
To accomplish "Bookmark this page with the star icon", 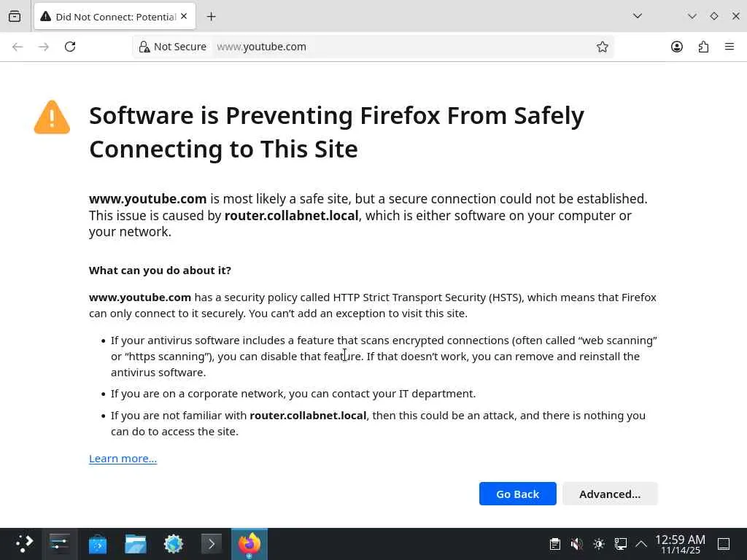I will pyautogui.click(x=603, y=47).
